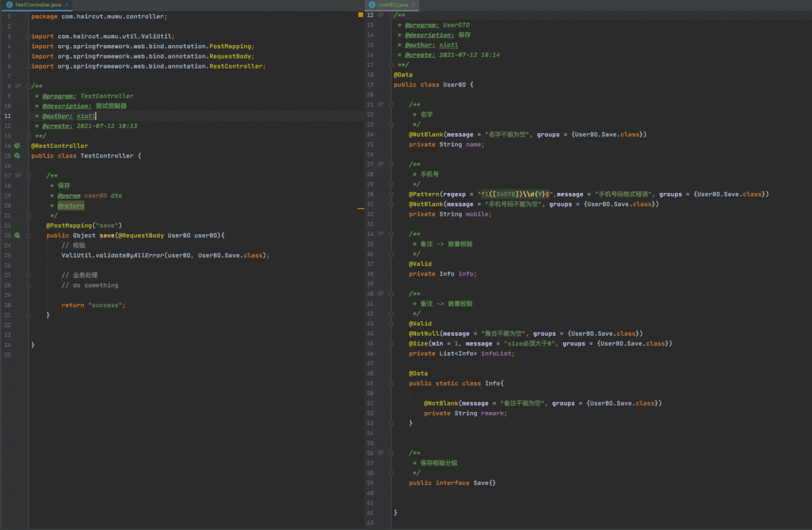Collapse @Pattern annotation fold at UserBO line 30
812x530 pixels.
[x=391, y=194]
